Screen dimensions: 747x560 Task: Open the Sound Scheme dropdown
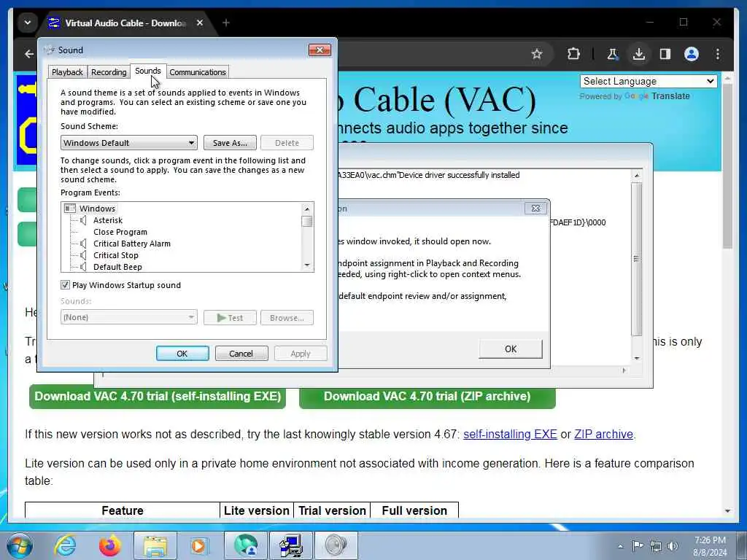coord(128,143)
